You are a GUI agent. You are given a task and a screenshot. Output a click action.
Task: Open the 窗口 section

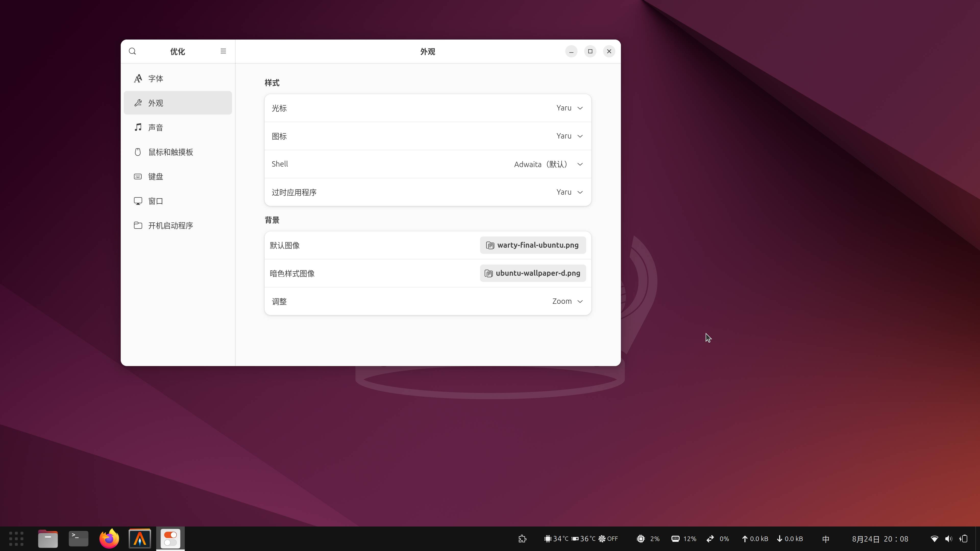[x=178, y=201]
